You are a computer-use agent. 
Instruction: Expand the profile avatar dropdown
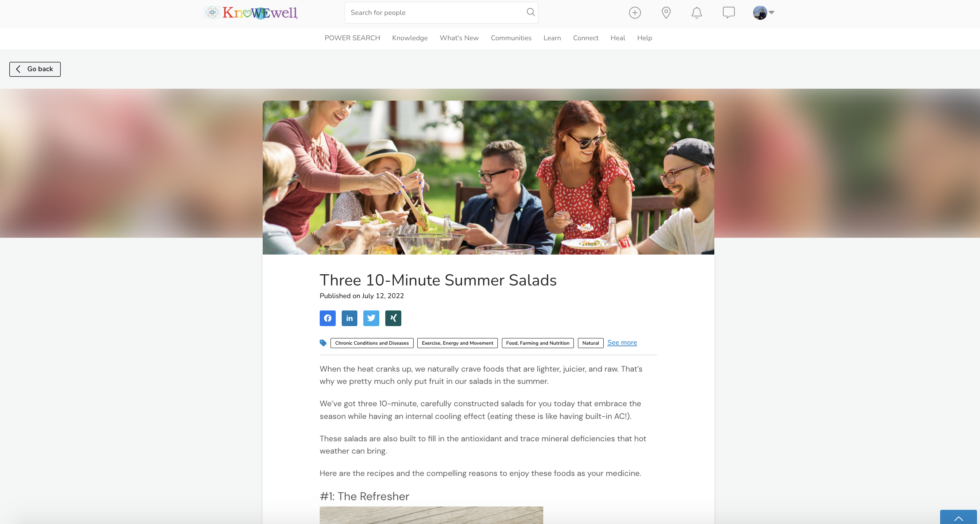764,13
